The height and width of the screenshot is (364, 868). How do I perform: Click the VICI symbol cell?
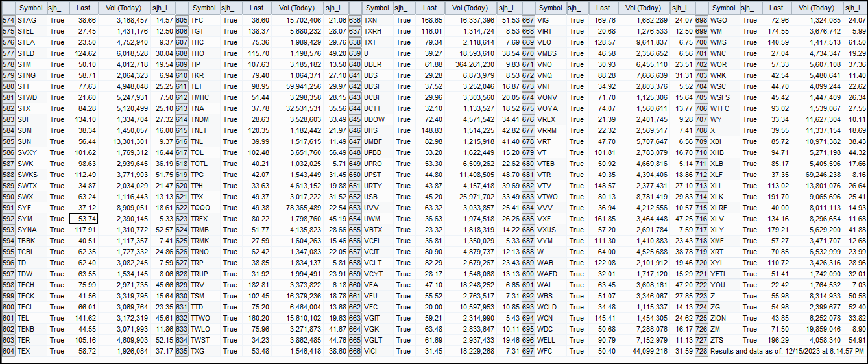pos(378,351)
